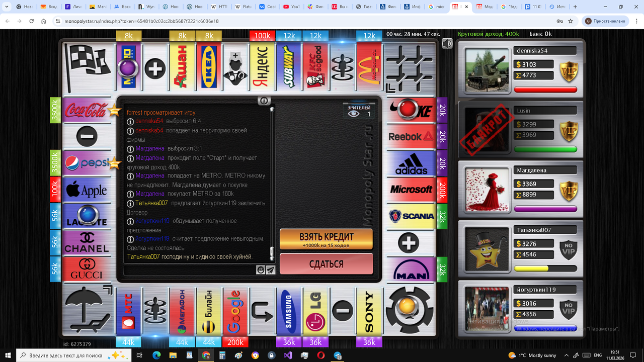Viewport: 644px width, 362px height.
Task: Click NO VIP badge on Татьянка007's card
Action: [x=569, y=250]
